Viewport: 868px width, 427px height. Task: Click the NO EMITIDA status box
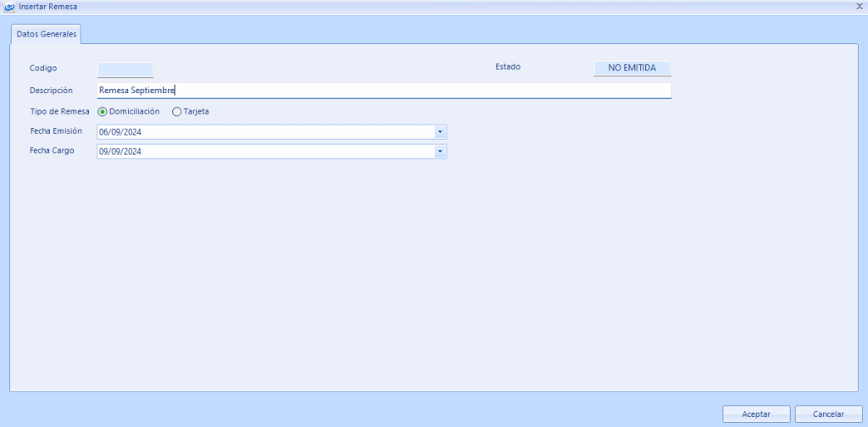(632, 68)
